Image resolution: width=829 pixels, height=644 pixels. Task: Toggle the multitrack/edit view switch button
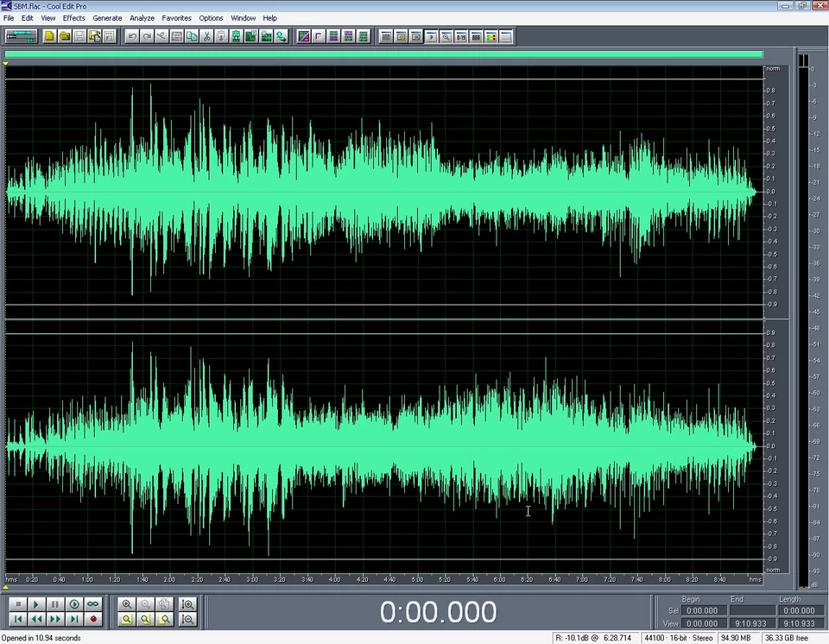[x=20, y=36]
